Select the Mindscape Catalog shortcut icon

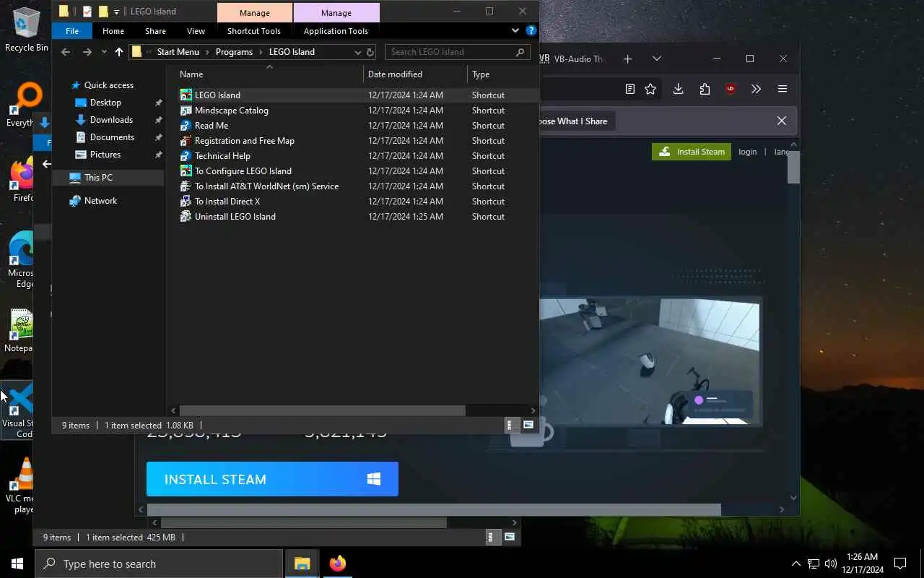pyautogui.click(x=186, y=110)
